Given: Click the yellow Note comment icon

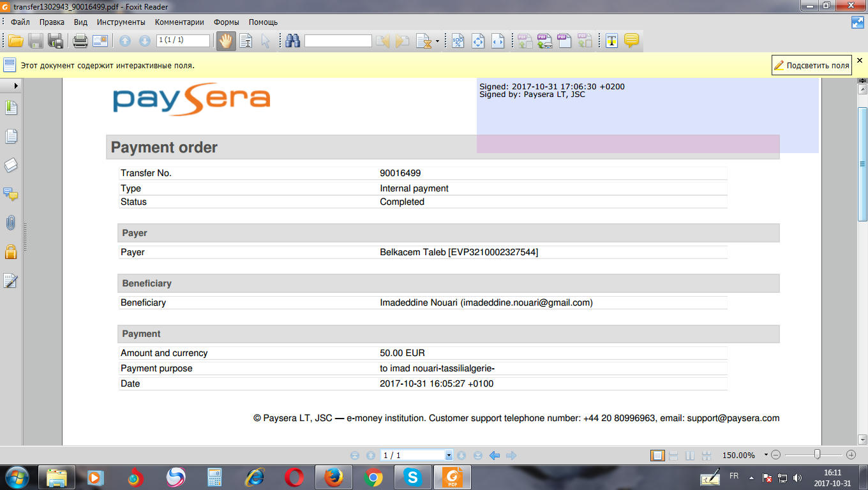Looking at the screenshot, I should coord(631,41).
